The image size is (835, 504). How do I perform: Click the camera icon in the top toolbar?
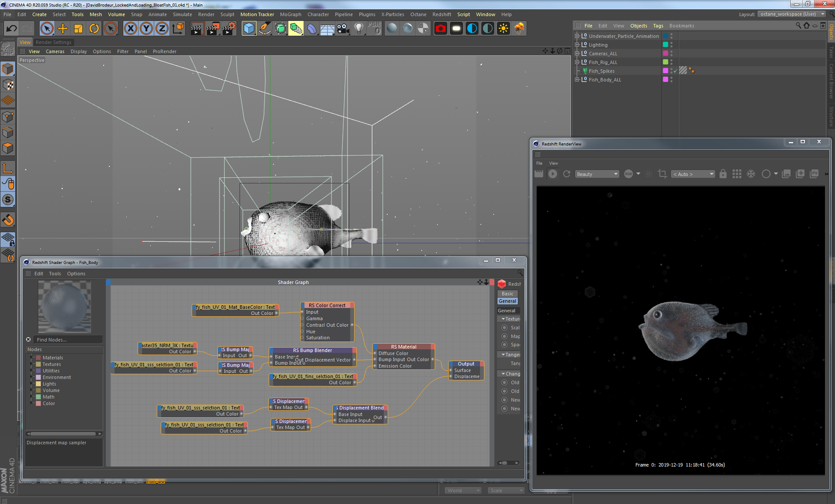pos(343,28)
